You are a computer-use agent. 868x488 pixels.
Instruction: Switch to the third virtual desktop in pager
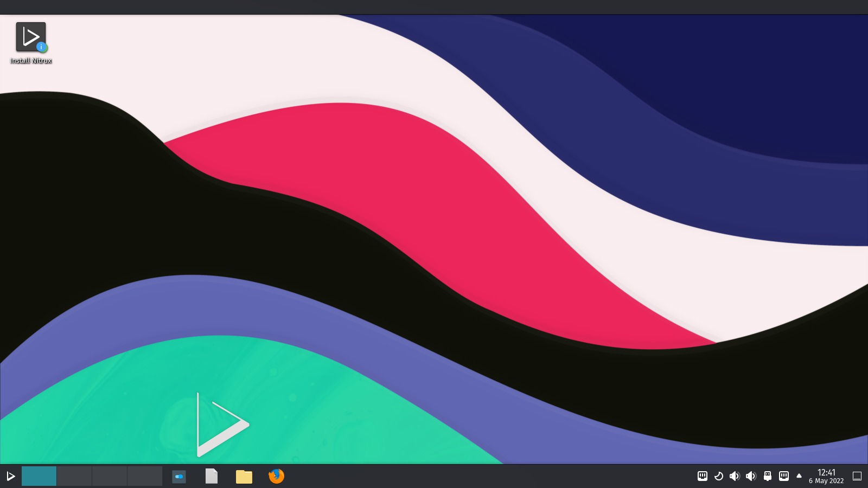[x=110, y=476]
